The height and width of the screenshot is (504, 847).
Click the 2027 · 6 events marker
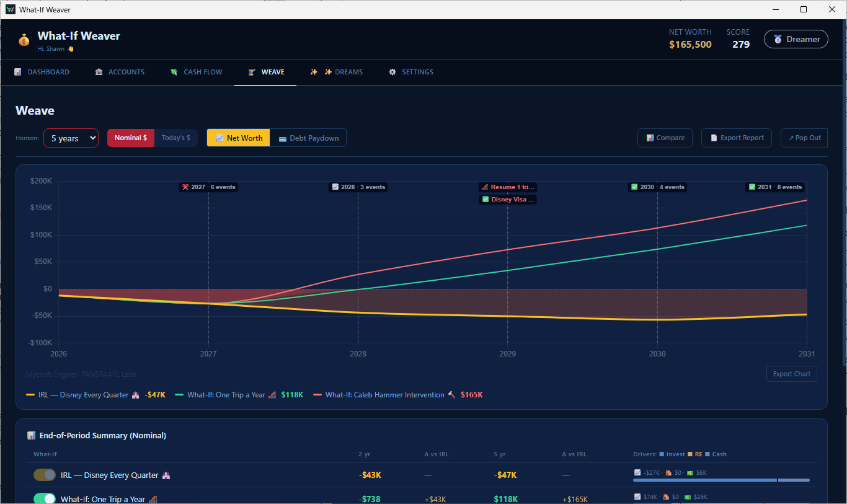tap(208, 187)
